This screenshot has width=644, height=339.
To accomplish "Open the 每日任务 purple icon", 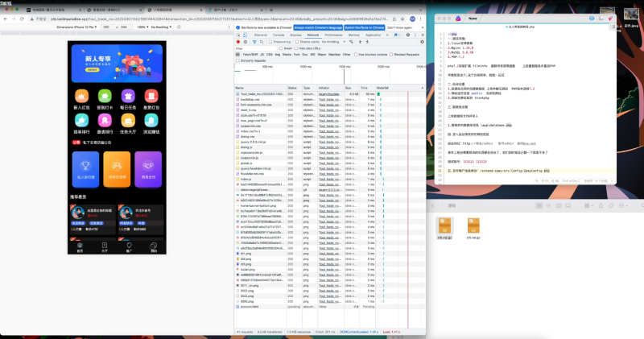I will pyautogui.click(x=128, y=96).
